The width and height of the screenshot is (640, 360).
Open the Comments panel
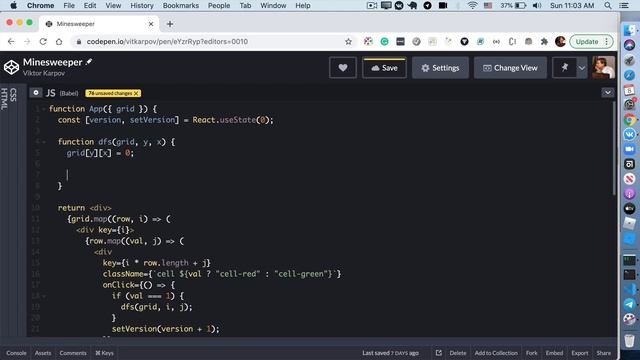point(73,353)
